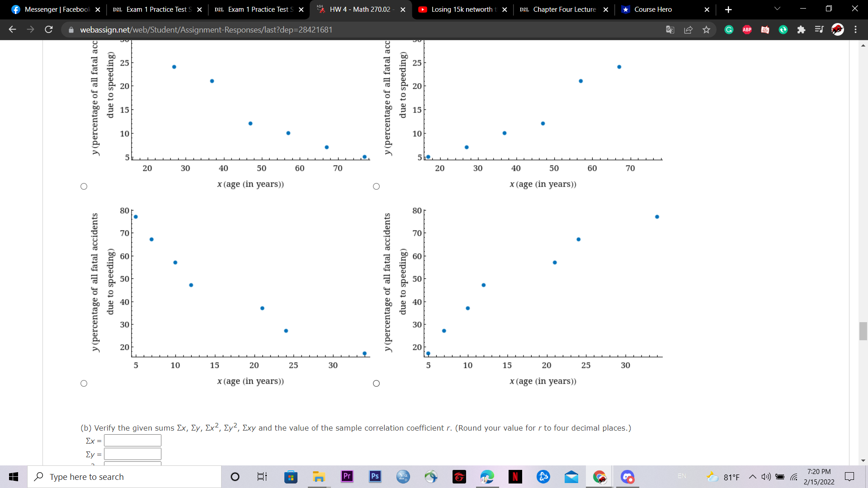The image size is (868, 488).
Task: Bookmark this page with star icon
Action: point(706,30)
